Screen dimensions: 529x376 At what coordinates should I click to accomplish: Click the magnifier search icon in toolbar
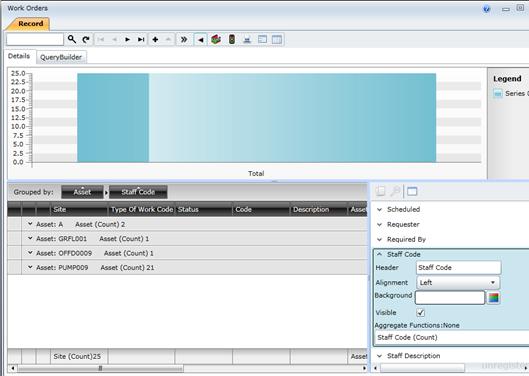click(x=72, y=39)
